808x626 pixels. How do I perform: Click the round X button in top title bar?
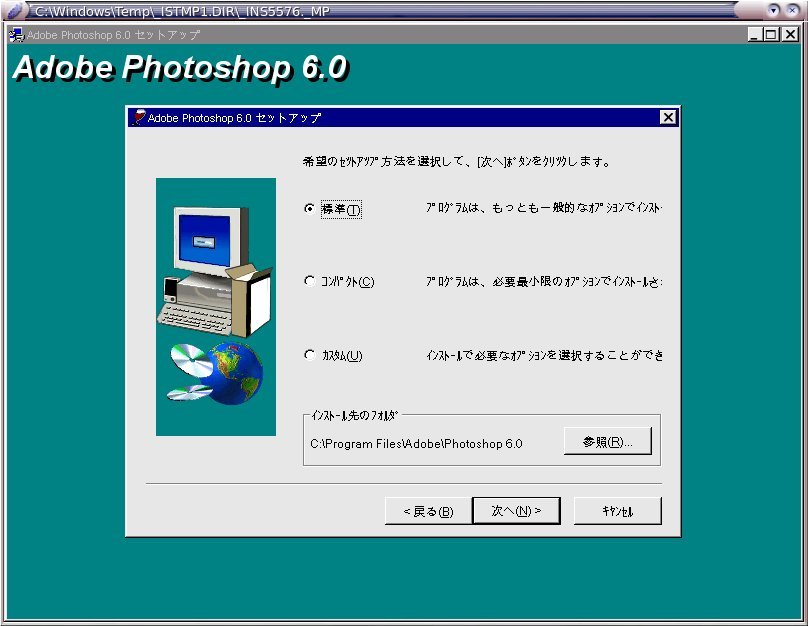[x=793, y=10]
